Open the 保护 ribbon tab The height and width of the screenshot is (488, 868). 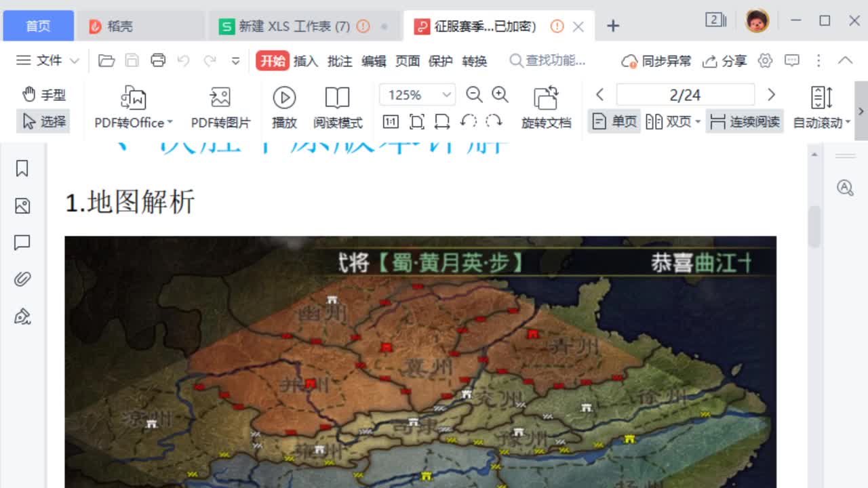pyautogui.click(x=441, y=61)
